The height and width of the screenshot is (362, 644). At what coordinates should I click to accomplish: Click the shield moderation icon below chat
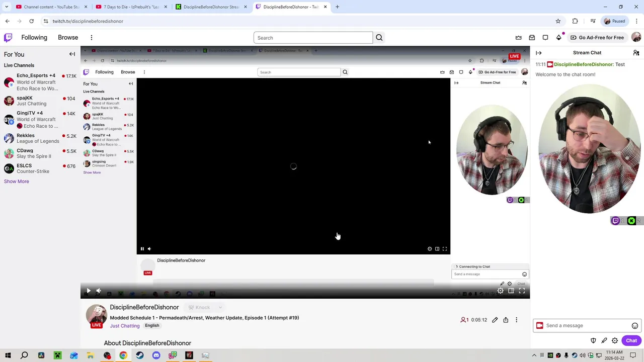593,341
